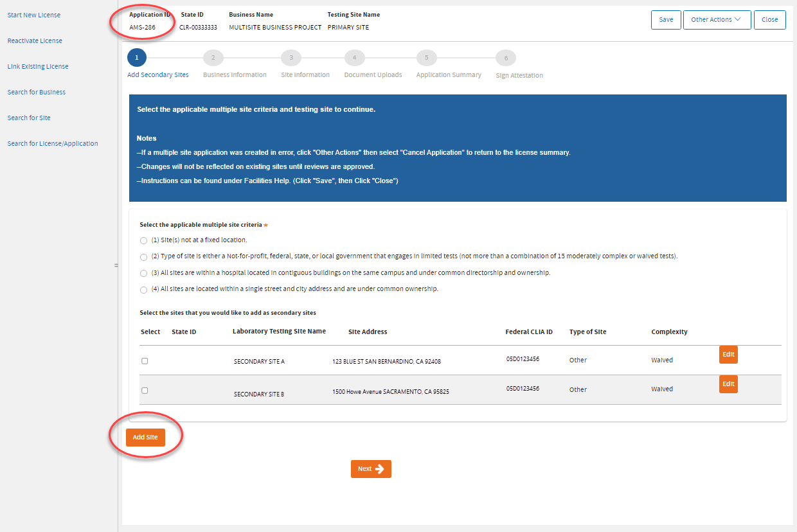This screenshot has width=797, height=532.
Task: Click Other site type for SECONDARY SITE B
Action: [x=578, y=389]
